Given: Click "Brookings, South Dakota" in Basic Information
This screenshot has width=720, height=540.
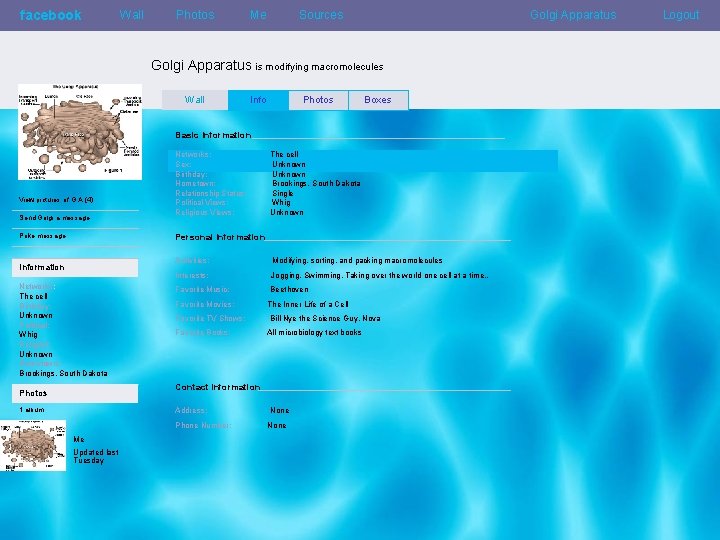Looking at the screenshot, I should (316, 184).
